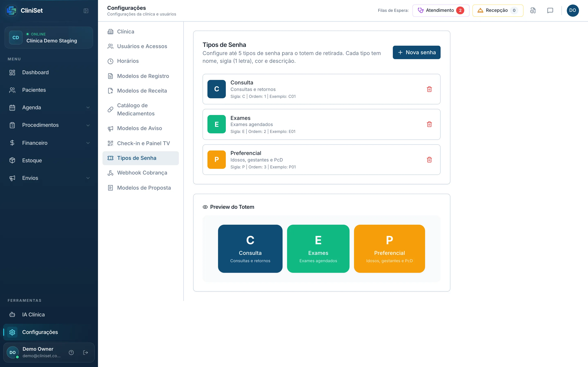The height and width of the screenshot is (367, 588).
Task: Log out using the exit icon
Action: pos(86,353)
